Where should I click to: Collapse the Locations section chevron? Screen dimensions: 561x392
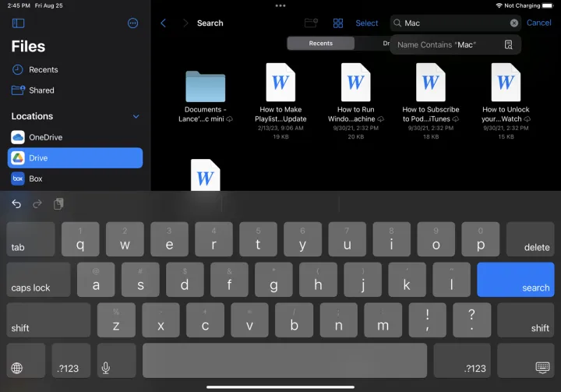136,117
